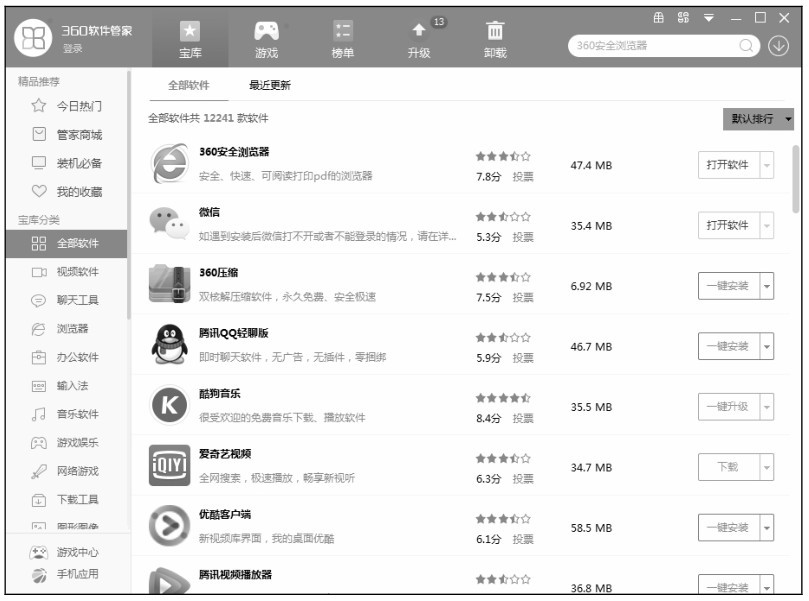Click the 360安全浏览器 app icon
Image resolution: width=809 pixels, height=601 pixels.
tap(170, 164)
